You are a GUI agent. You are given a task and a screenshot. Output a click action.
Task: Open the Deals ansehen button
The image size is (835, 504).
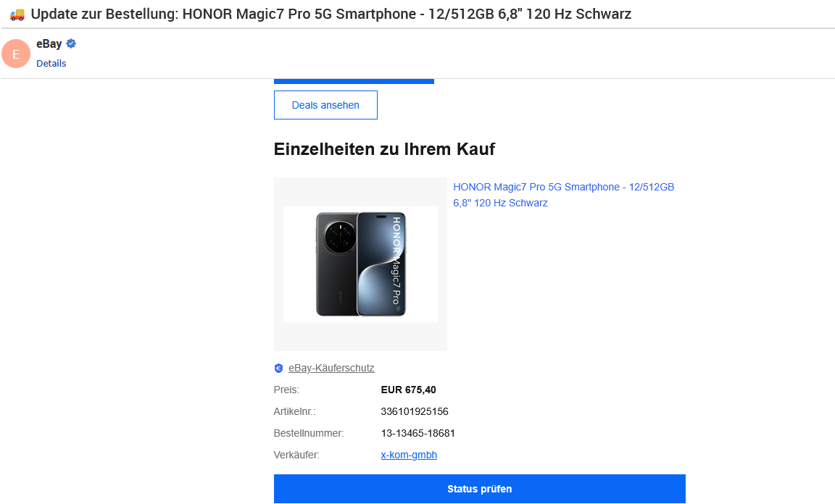click(325, 105)
